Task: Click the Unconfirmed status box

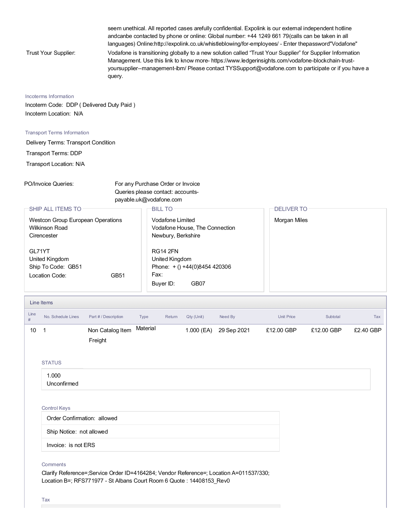Action: pyautogui.click(x=62, y=384)
